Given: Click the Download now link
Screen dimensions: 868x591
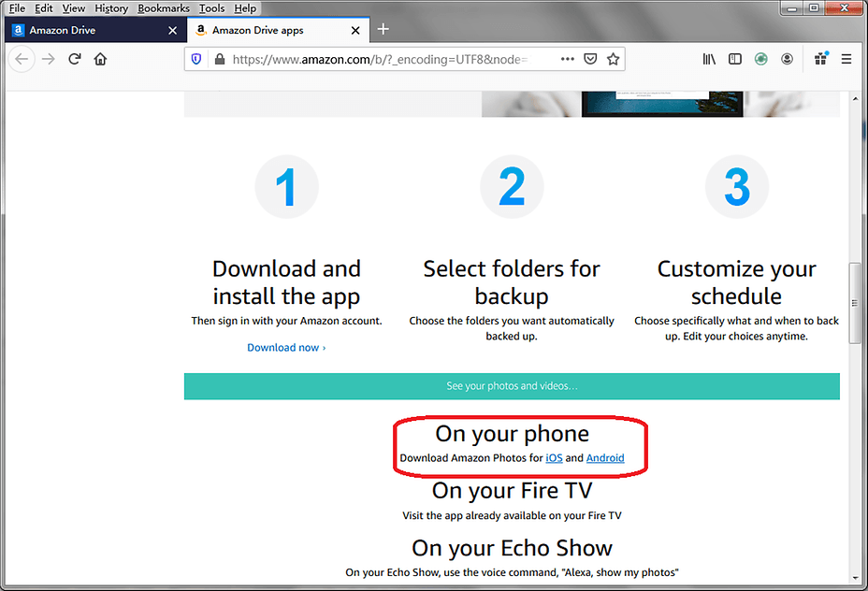Looking at the screenshot, I should point(286,348).
